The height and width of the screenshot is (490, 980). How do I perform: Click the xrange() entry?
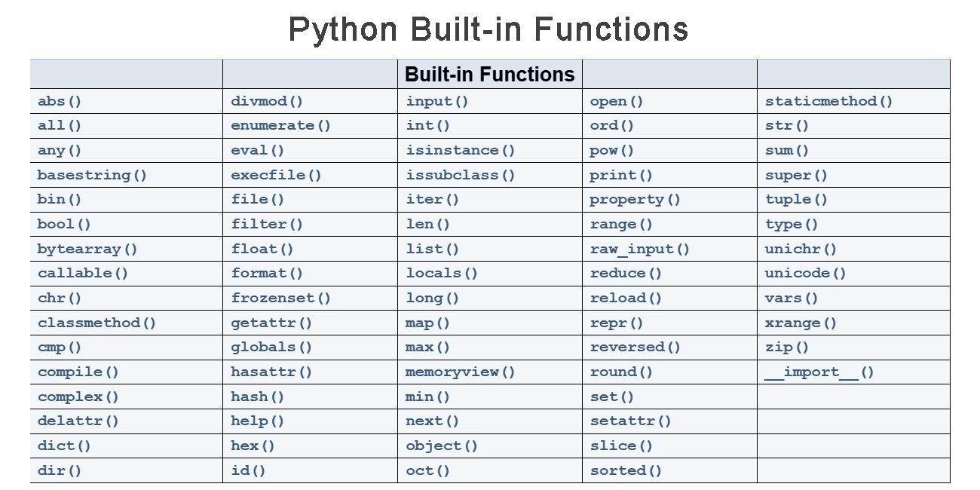coord(801,323)
